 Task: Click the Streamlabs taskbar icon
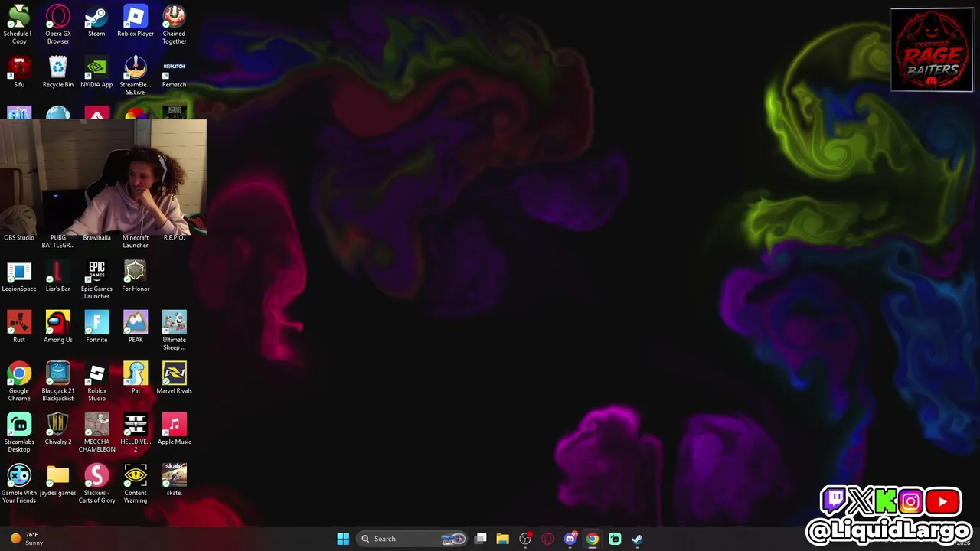coord(615,539)
